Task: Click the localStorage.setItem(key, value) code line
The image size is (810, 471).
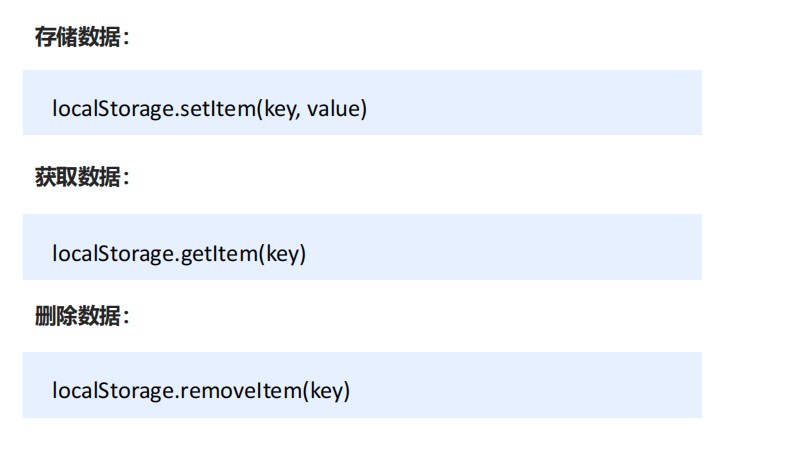Action: (210, 108)
